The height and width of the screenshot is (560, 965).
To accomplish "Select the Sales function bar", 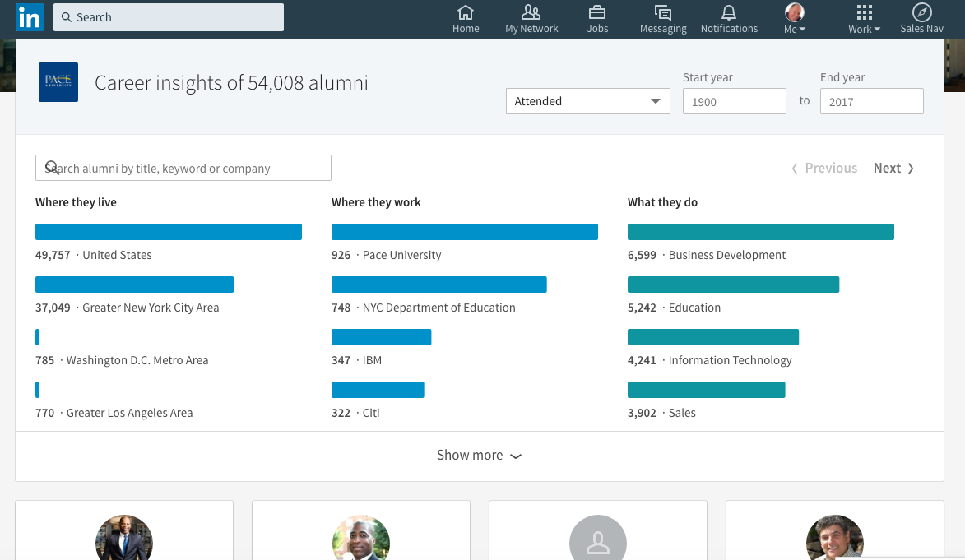I will coord(707,390).
